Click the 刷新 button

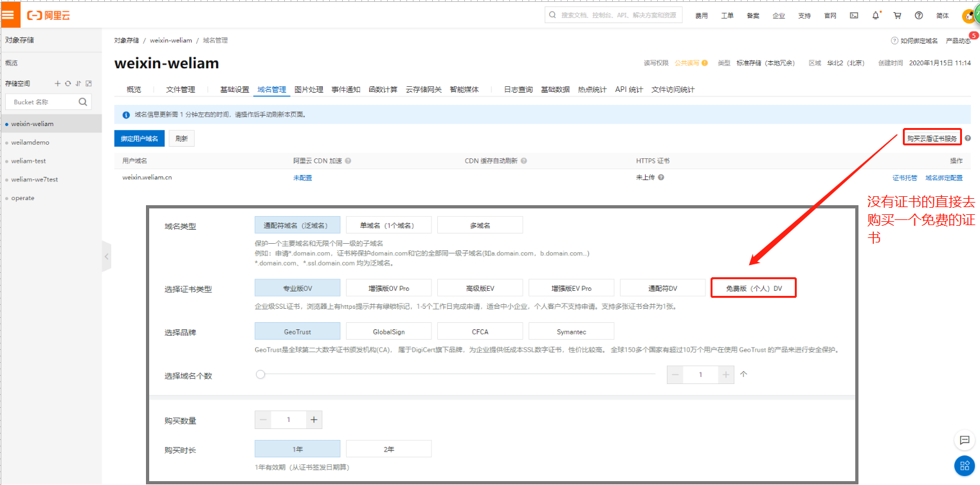tap(182, 138)
